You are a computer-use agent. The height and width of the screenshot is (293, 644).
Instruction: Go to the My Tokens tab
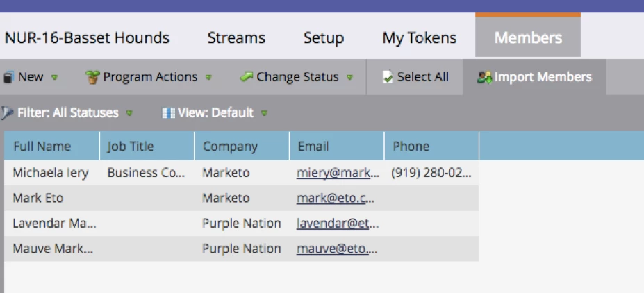(420, 37)
